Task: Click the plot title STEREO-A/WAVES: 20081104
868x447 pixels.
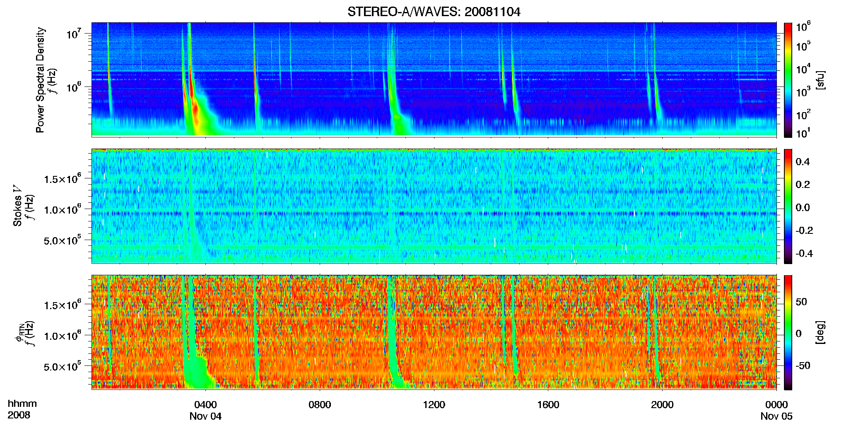Action: (x=434, y=12)
